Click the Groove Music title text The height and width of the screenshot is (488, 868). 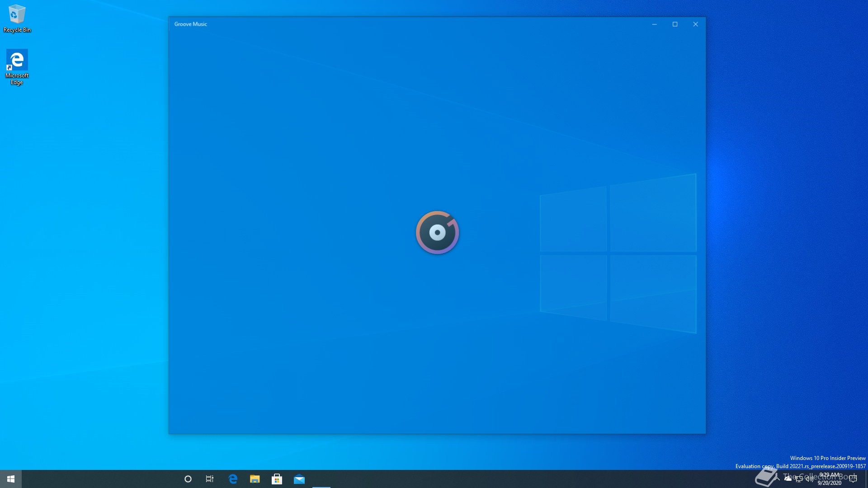pyautogui.click(x=191, y=24)
